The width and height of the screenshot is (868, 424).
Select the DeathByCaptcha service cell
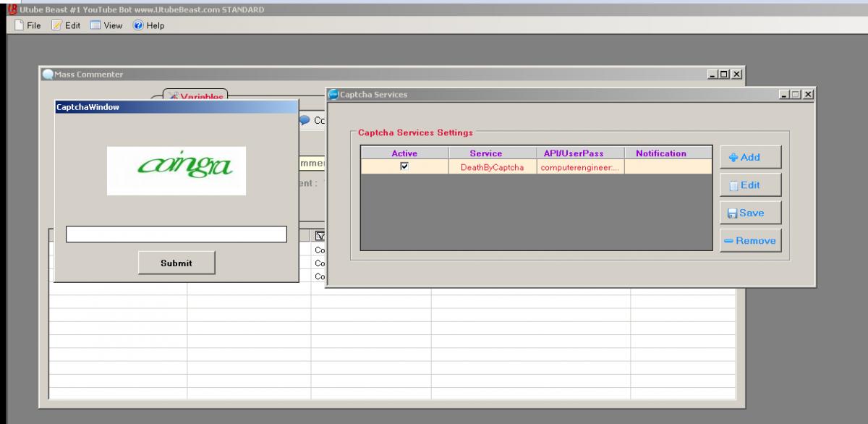[493, 166]
